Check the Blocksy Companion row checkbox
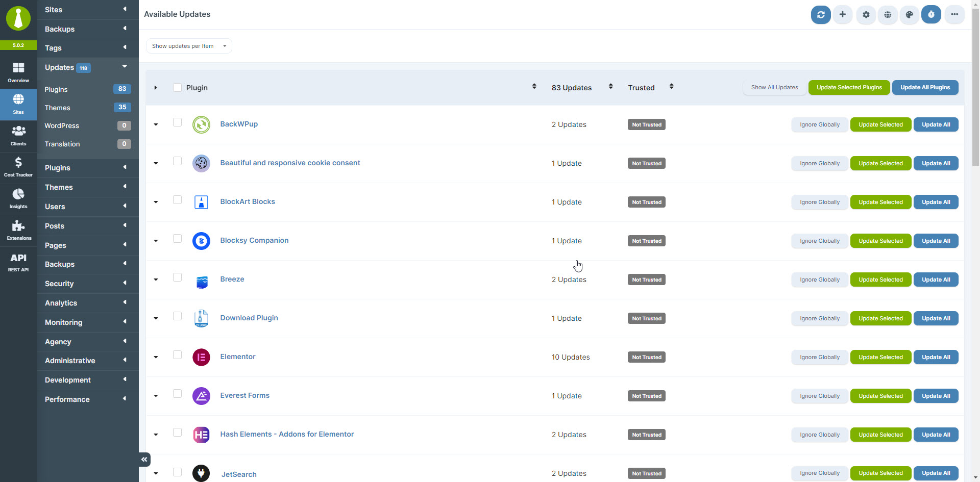 click(177, 239)
